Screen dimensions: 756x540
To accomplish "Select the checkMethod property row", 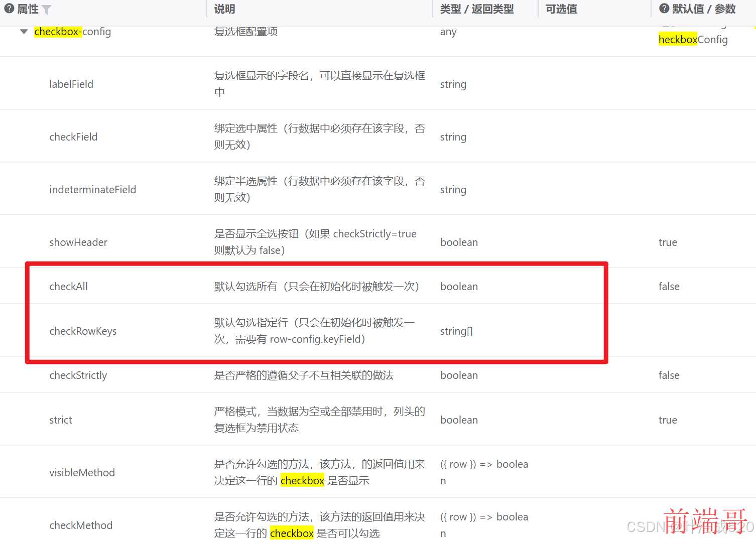I will tap(378, 519).
